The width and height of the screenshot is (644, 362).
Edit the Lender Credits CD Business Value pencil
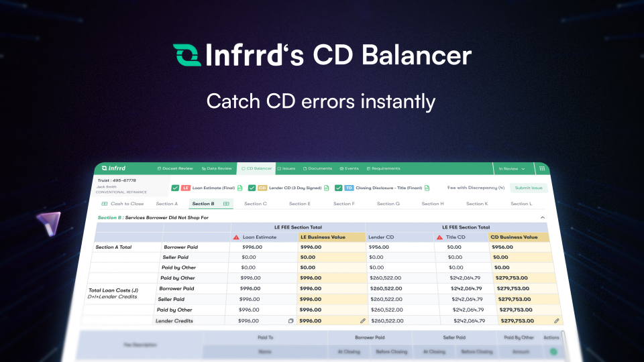(x=557, y=321)
